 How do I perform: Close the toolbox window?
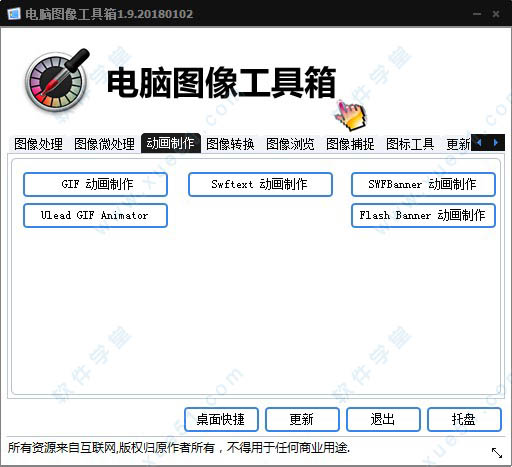coord(496,14)
